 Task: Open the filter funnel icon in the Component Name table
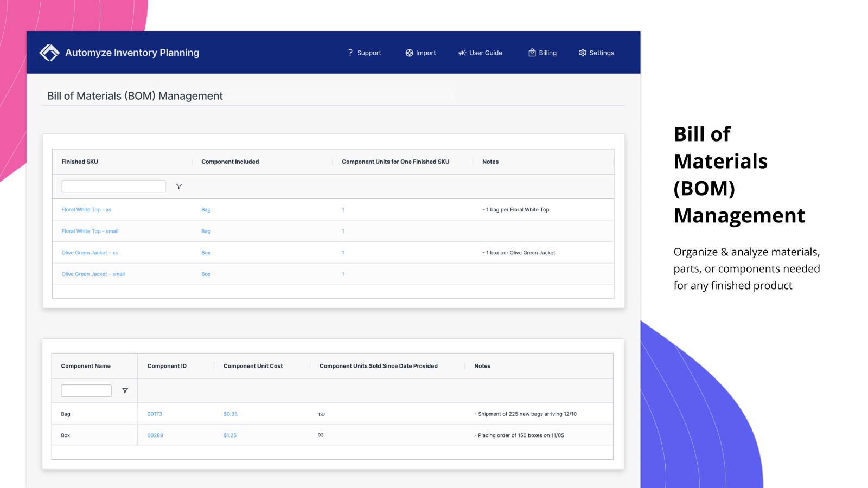125,390
